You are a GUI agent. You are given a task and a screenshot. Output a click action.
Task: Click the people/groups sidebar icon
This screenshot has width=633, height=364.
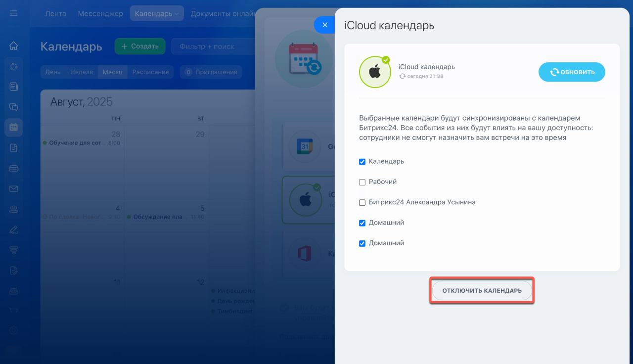click(13, 209)
